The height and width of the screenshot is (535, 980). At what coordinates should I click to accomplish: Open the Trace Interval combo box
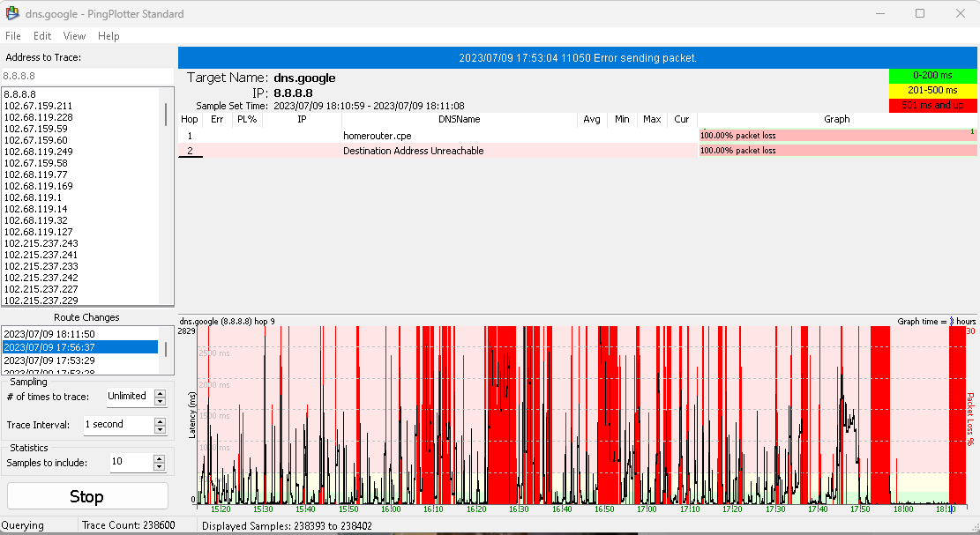pos(118,425)
